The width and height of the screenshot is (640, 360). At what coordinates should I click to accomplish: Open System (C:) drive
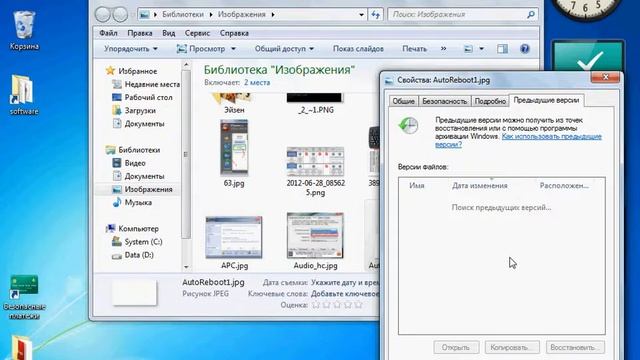pyautogui.click(x=137, y=242)
